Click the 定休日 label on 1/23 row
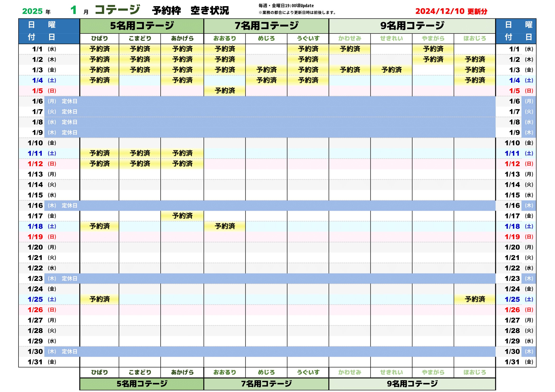 pyautogui.click(x=70, y=278)
